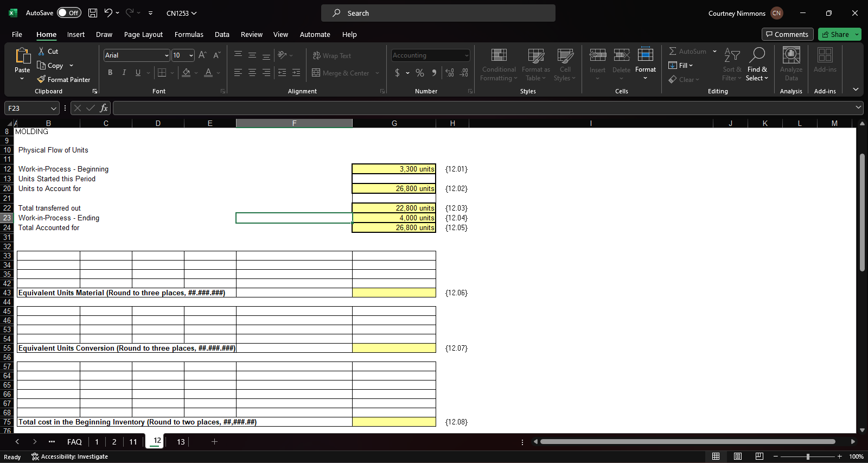Align text to the bottom
The image size is (868, 463).
coord(266,55)
